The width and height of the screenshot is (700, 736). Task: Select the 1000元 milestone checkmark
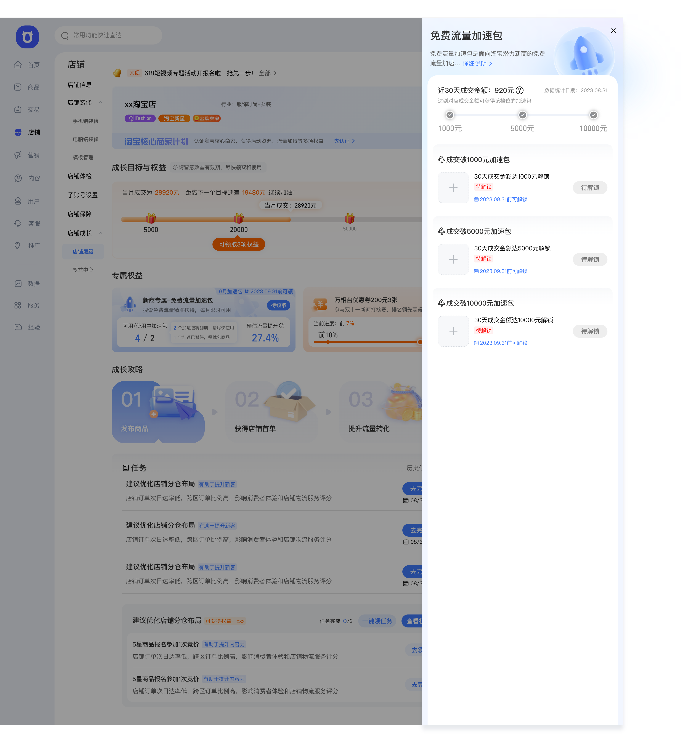point(450,115)
